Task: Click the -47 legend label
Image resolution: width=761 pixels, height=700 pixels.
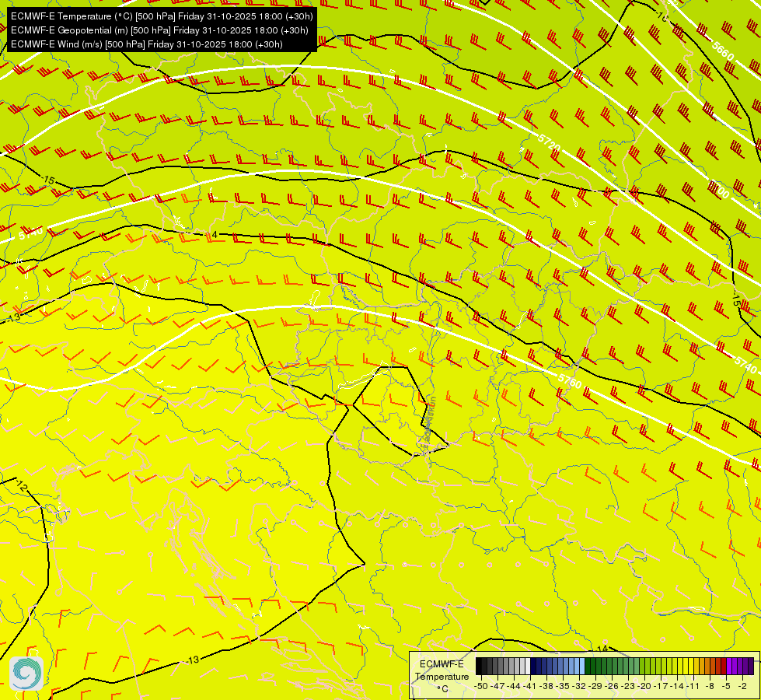Action: (497, 686)
